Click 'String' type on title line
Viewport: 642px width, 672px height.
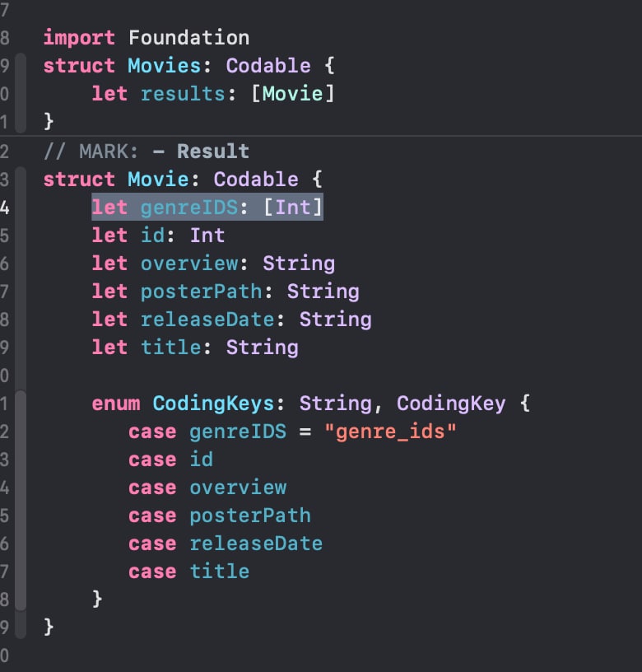[x=262, y=348]
